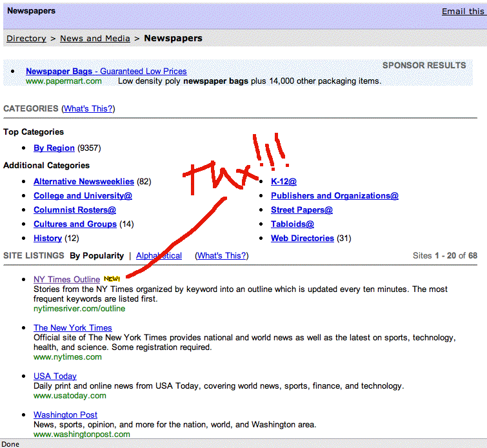This screenshot has height=448, width=487.
Task: Open Publishers and Organizations category
Action: pyautogui.click(x=334, y=196)
